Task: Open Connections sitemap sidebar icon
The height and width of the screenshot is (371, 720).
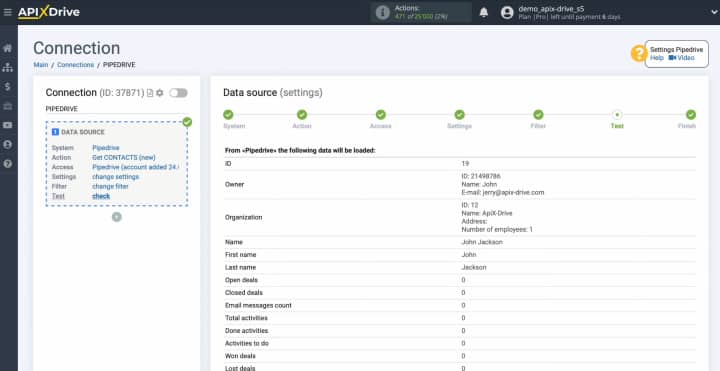Action: click(7, 67)
